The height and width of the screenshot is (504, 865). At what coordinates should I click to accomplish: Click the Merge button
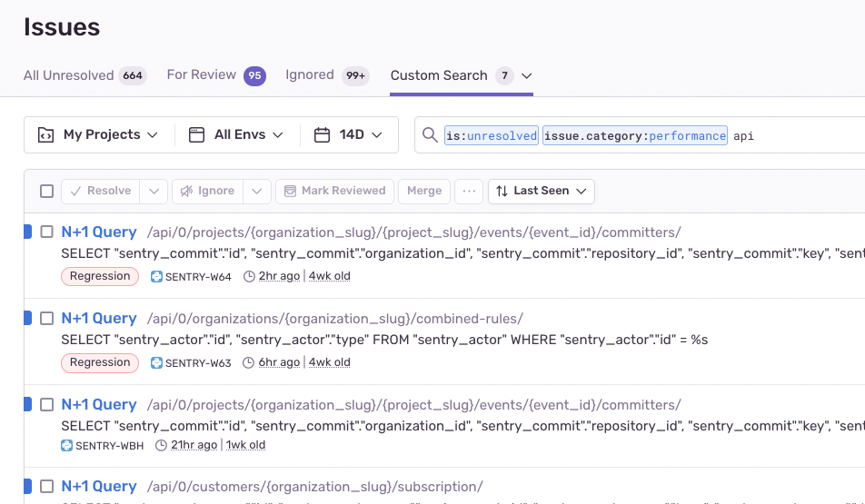point(424,191)
